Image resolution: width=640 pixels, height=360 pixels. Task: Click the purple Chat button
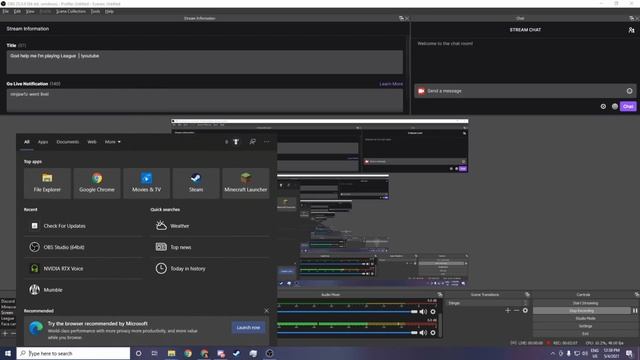tap(628, 107)
